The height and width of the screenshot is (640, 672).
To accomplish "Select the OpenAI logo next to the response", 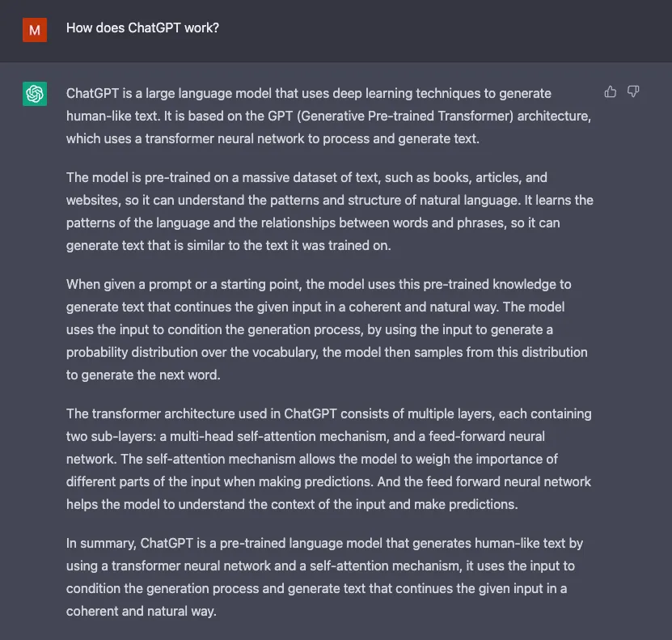I will 35,94.
